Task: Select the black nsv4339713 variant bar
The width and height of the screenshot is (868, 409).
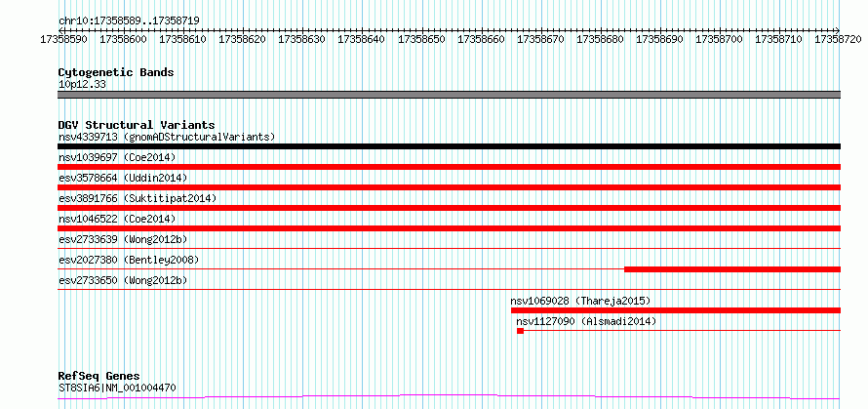Action: pyautogui.click(x=449, y=146)
